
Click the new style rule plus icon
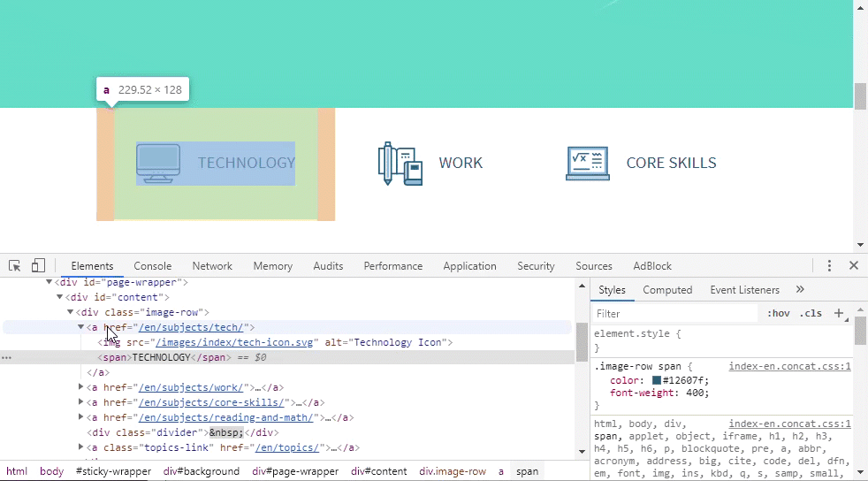tap(839, 313)
